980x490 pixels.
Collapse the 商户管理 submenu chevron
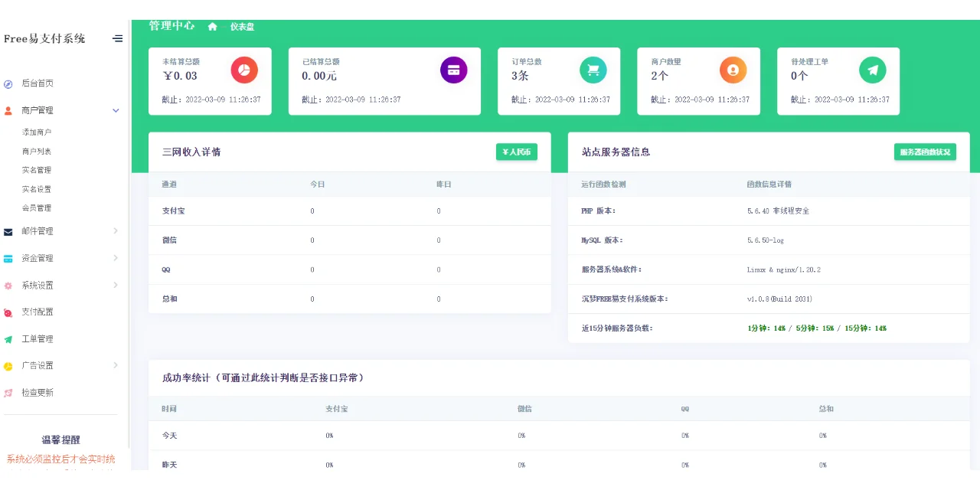pos(116,110)
